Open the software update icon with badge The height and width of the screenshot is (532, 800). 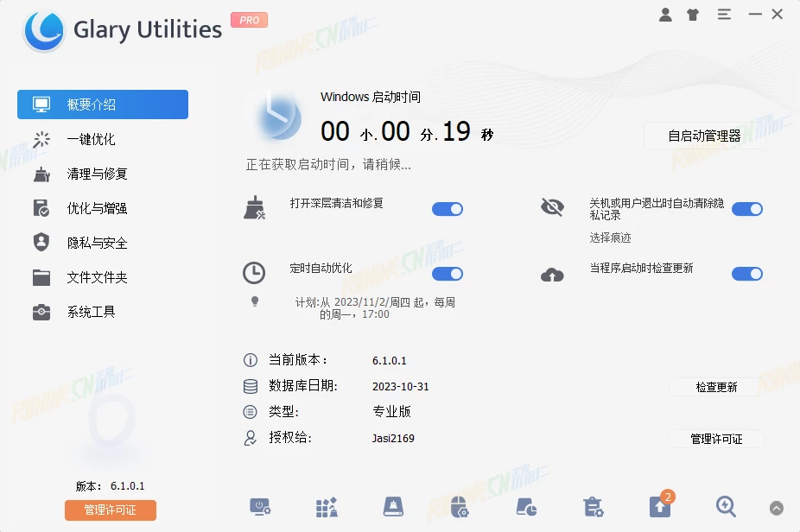click(x=660, y=506)
